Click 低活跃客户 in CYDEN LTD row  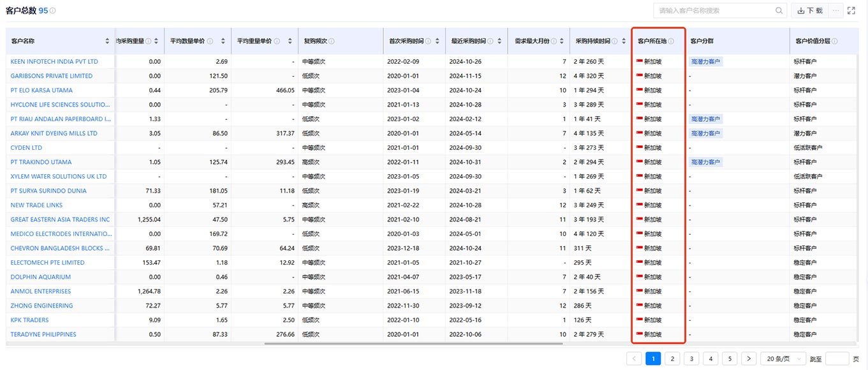[808, 148]
